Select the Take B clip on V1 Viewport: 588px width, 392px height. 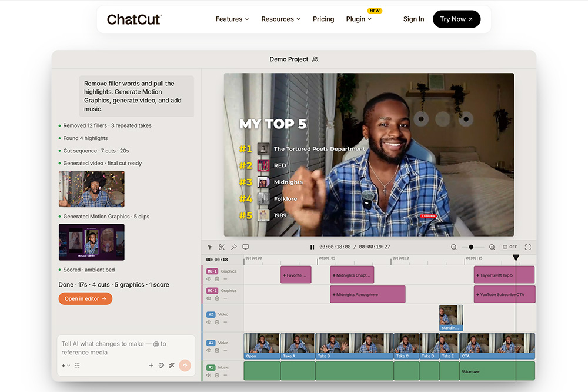(x=355, y=346)
